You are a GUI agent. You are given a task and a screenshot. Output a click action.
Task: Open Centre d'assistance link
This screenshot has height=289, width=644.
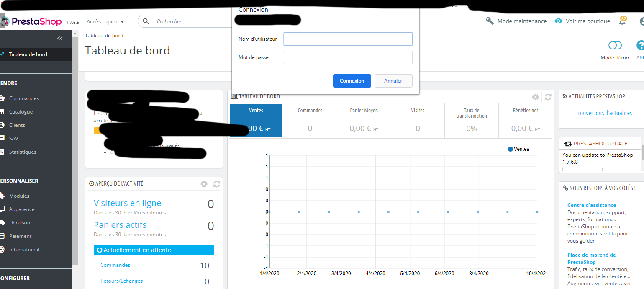point(592,205)
